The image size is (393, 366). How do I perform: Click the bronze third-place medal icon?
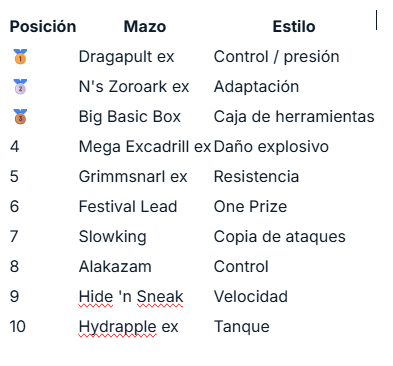click(x=20, y=116)
